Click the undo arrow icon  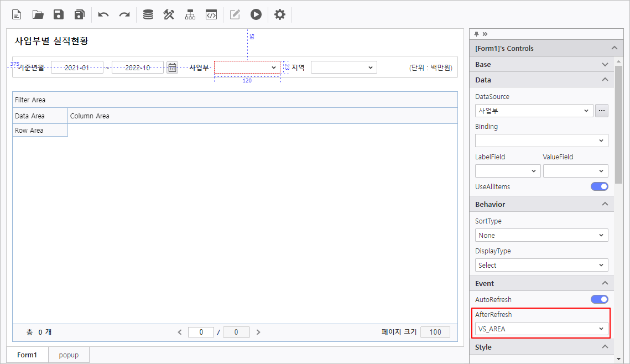[x=103, y=15]
